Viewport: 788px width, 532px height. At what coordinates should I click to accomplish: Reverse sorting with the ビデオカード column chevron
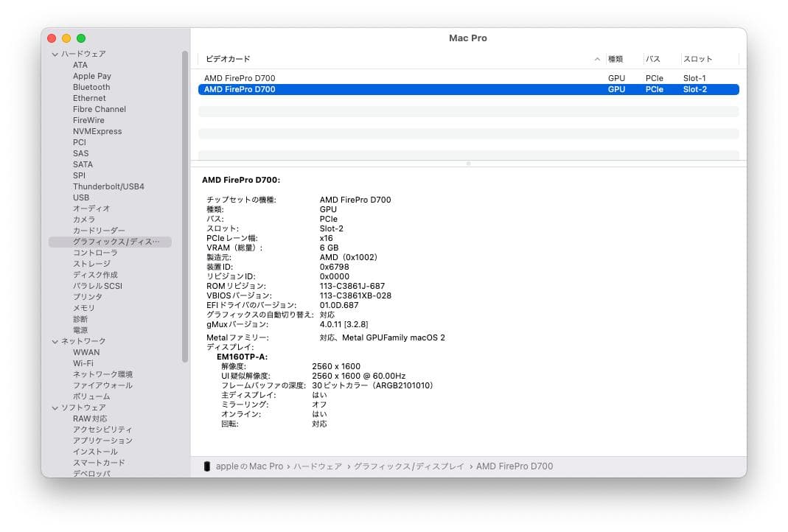(x=596, y=57)
